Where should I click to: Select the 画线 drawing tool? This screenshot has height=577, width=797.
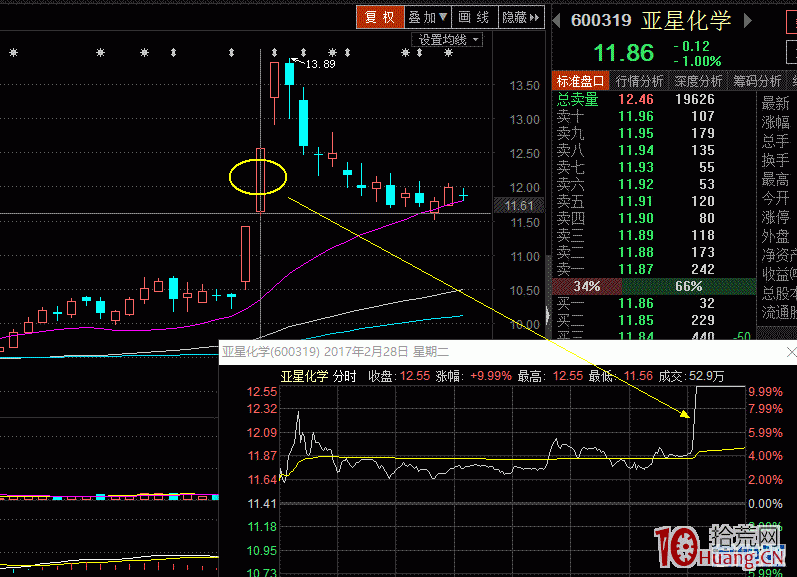474,17
